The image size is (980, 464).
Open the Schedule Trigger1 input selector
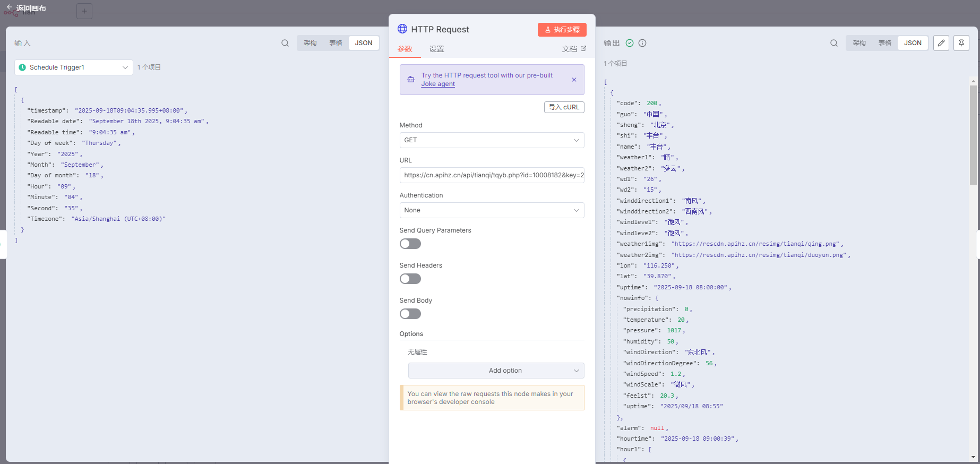pos(74,67)
